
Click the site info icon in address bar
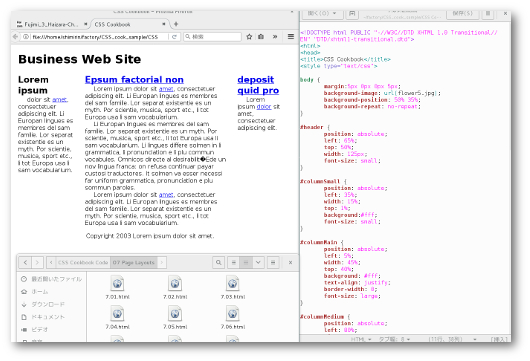pyautogui.click(x=26, y=37)
